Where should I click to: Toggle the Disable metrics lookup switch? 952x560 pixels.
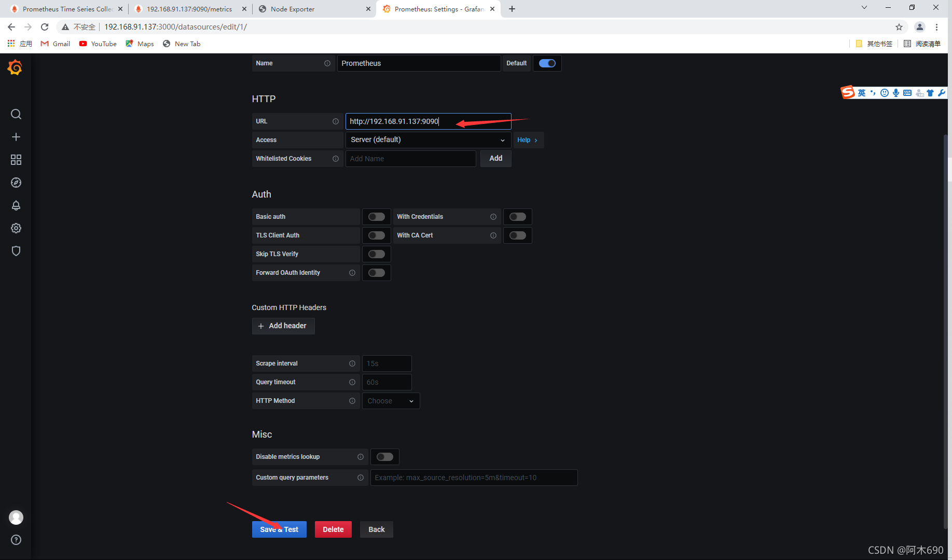[385, 457]
